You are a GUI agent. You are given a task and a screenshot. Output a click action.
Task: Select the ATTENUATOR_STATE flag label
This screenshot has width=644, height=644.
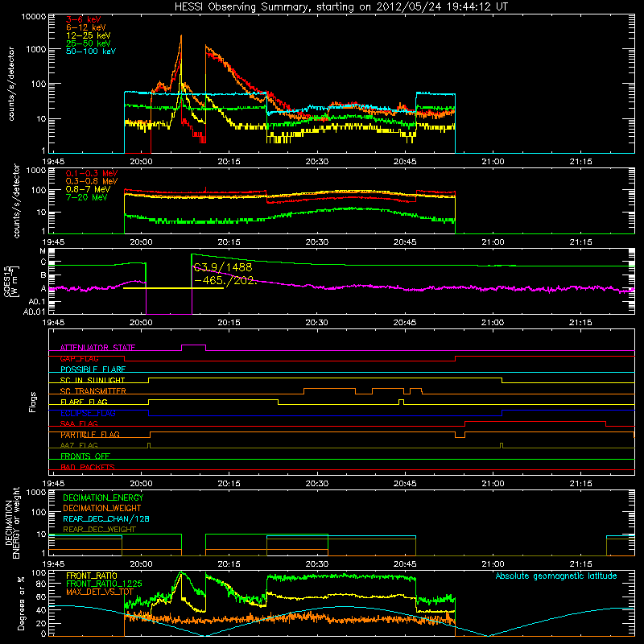click(x=97, y=348)
